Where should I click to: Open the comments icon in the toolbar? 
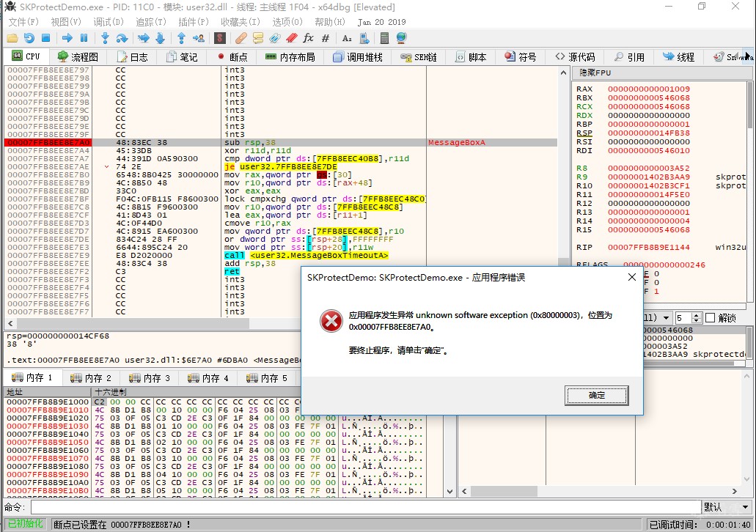258,38
